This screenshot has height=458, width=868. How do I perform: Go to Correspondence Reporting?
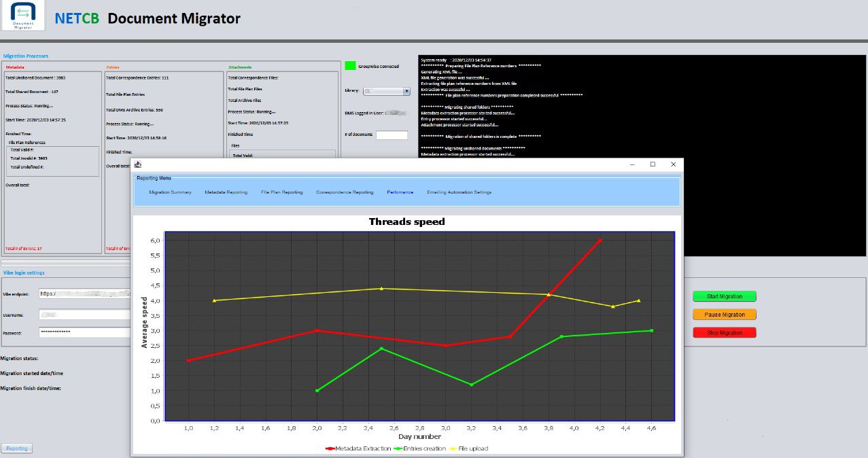pos(345,192)
